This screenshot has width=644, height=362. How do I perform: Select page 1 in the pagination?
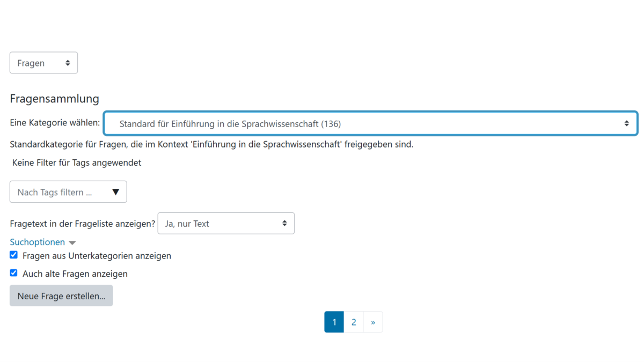point(334,322)
